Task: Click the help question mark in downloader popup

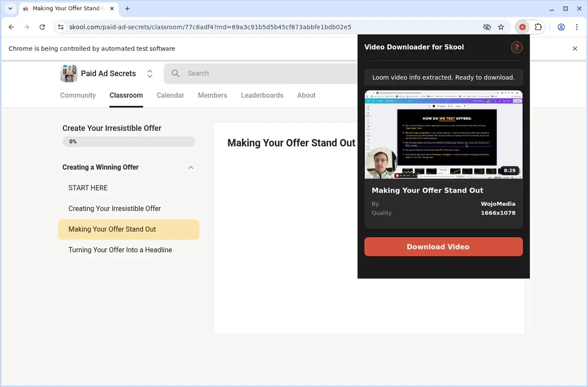Action: click(517, 47)
